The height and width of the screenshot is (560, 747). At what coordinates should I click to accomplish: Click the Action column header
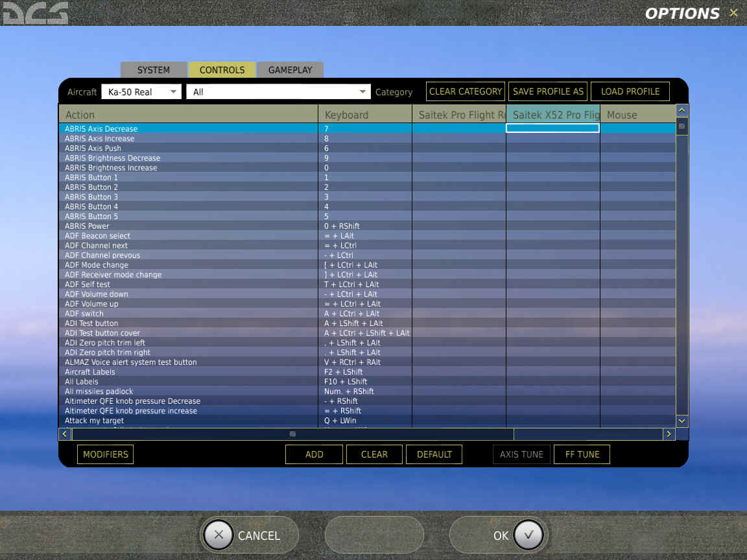188,115
